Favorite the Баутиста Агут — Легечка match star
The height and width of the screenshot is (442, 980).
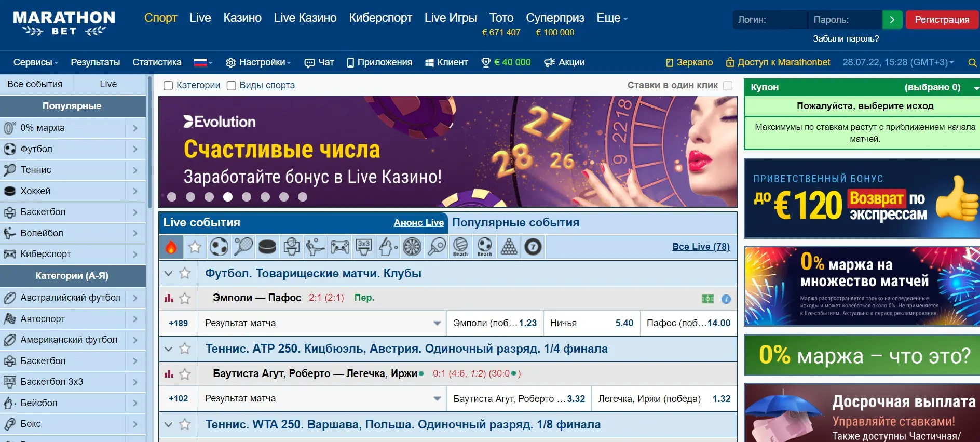click(x=185, y=374)
